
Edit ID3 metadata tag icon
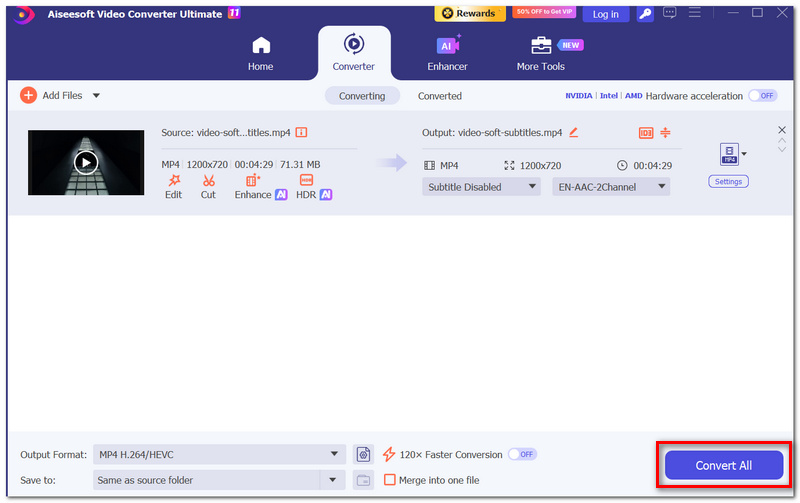point(646,133)
